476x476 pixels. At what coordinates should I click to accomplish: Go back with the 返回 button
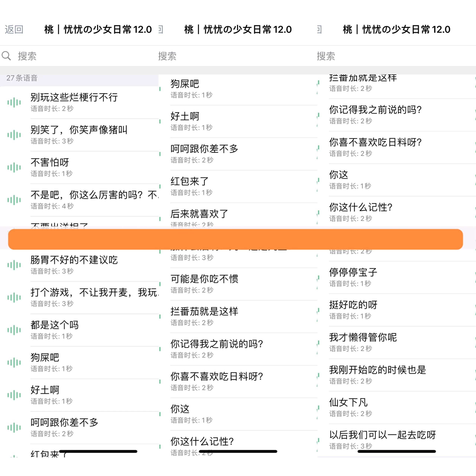[14, 30]
